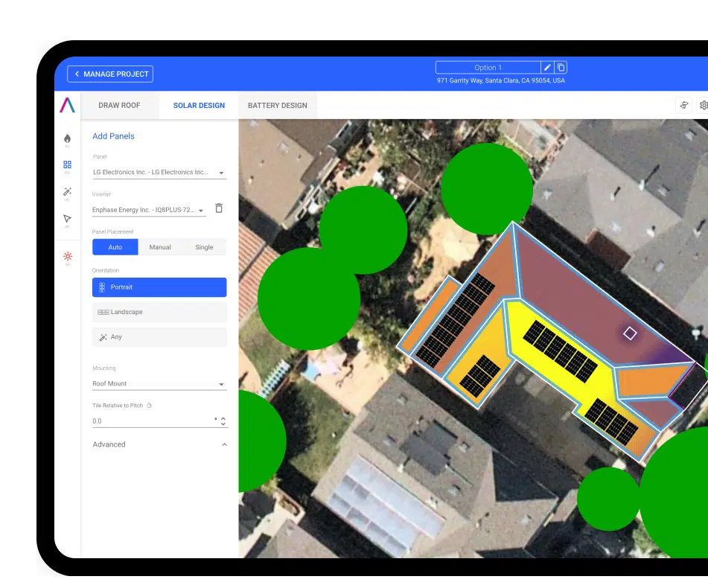Decrease tilt with the down stepper arrow
This screenshot has width=708, height=588.
click(223, 424)
